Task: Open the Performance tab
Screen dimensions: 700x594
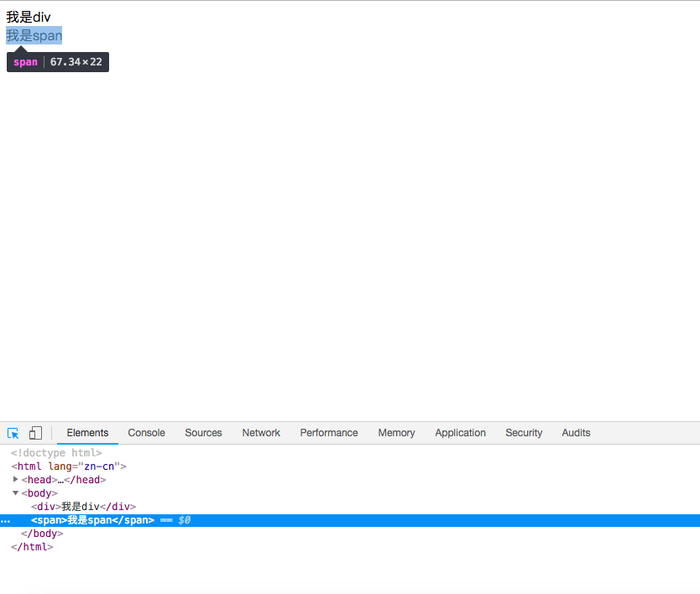Action: tap(329, 433)
